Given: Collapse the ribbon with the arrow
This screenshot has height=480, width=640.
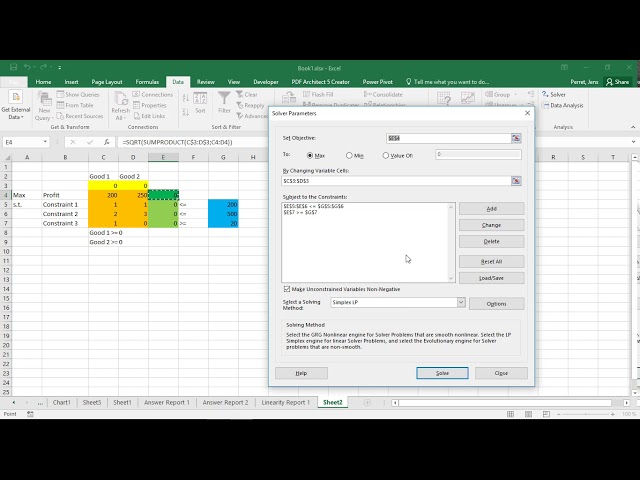Looking at the screenshot, I should click(633, 127).
